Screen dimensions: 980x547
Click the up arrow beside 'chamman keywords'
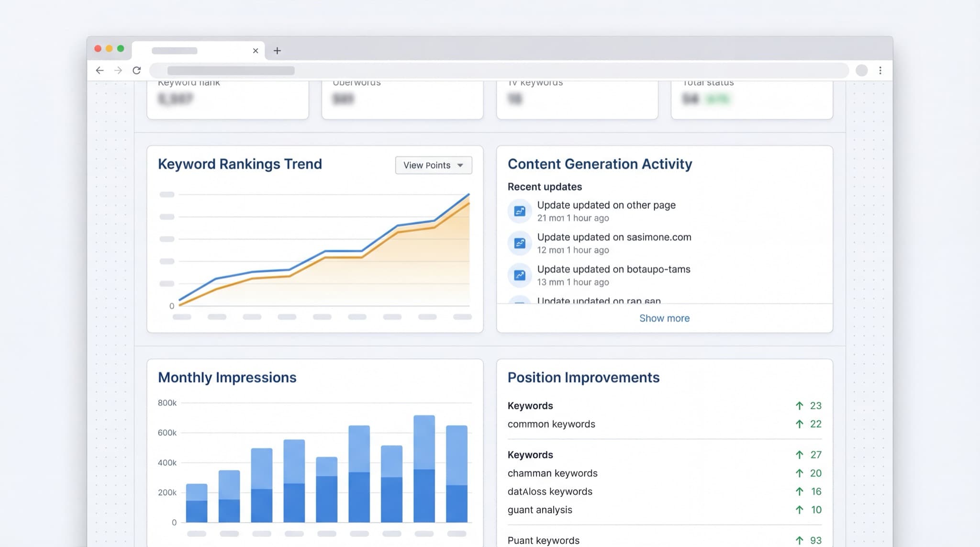coord(799,473)
